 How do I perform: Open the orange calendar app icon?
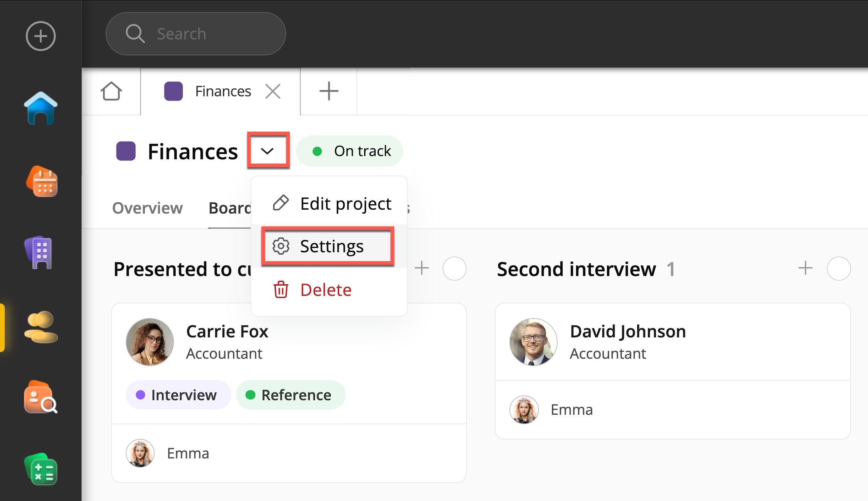[42, 181]
